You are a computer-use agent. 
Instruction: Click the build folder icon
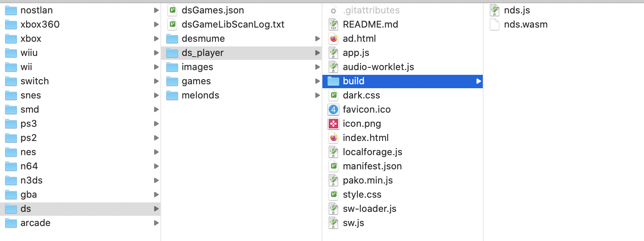point(333,81)
